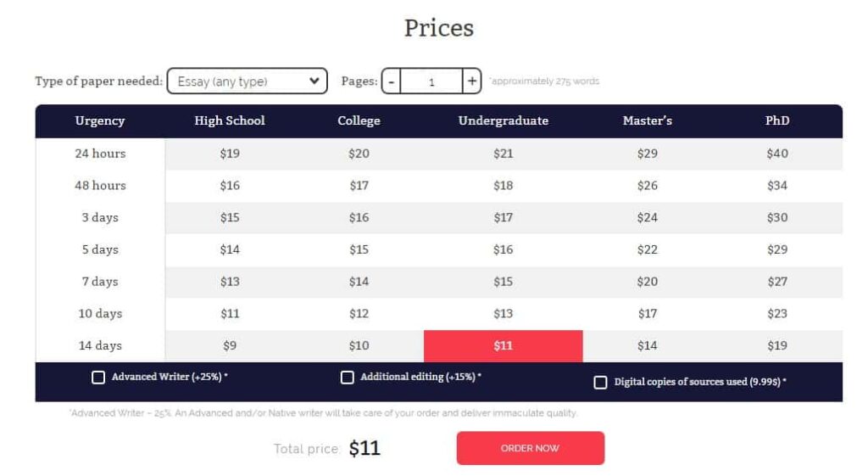
Task: Click the Undergraduate column header
Action: [x=504, y=120]
